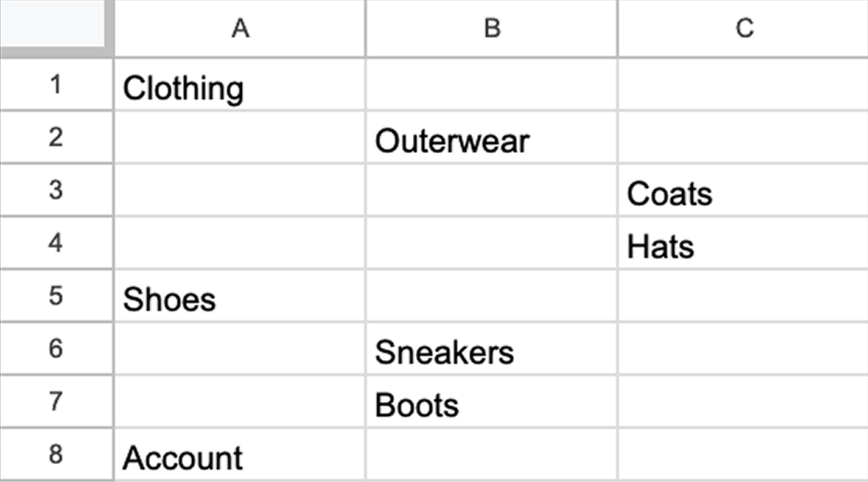Image resolution: width=868 pixels, height=482 pixels.
Task: Click row 8 header
Action: tap(56, 456)
